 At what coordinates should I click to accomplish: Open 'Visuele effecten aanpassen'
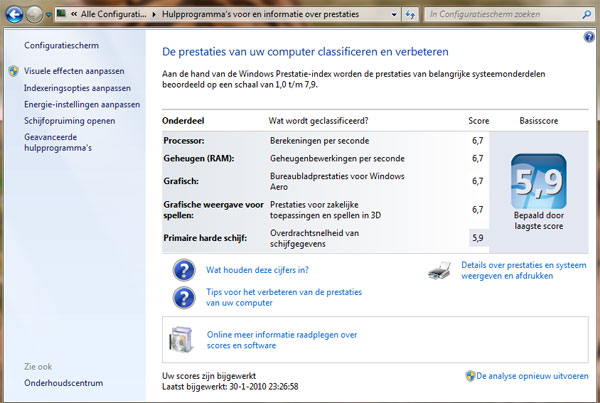click(74, 71)
